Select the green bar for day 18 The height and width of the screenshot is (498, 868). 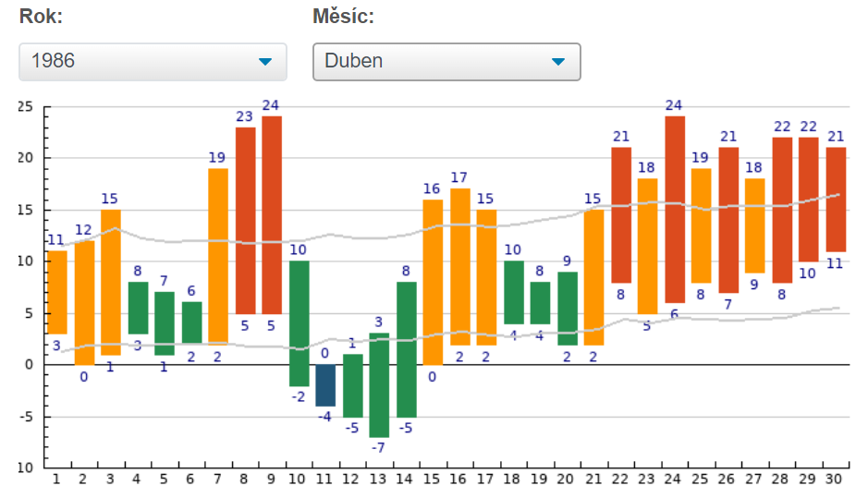(x=513, y=292)
